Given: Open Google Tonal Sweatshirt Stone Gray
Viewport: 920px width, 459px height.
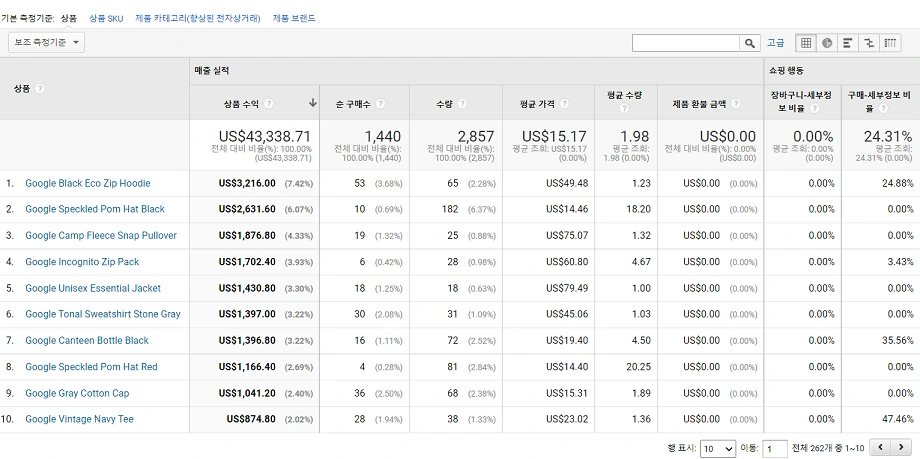Looking at the screenshot, I should 103,314.
